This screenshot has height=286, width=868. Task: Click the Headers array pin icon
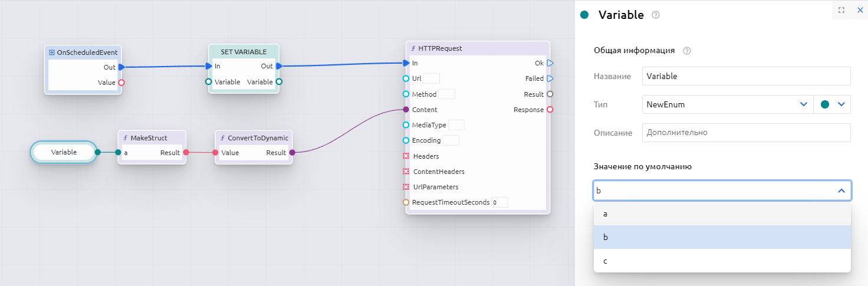(406, 156)
